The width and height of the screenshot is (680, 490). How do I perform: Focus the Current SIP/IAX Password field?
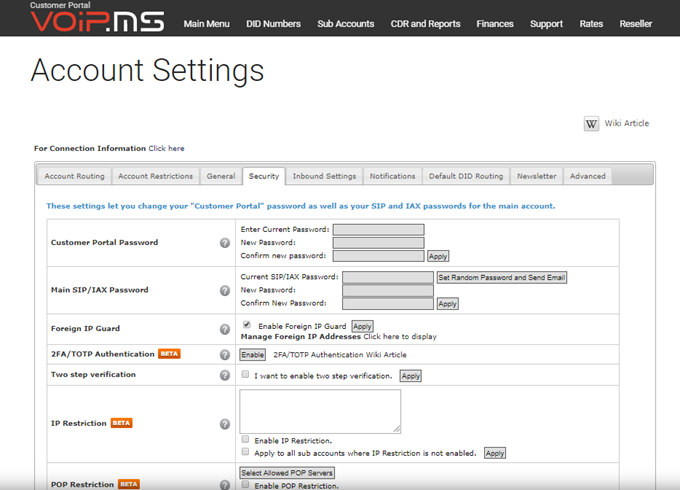click(388, 277)
